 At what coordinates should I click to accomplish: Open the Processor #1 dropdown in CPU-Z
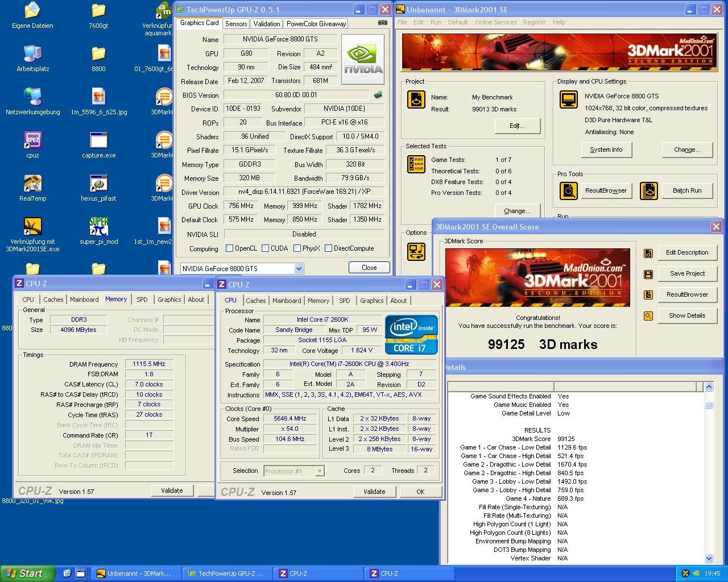[x=319, y=471]
